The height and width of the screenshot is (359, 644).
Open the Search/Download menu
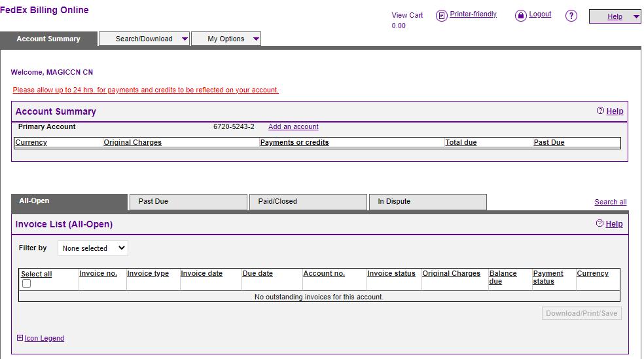coord(144,39)
